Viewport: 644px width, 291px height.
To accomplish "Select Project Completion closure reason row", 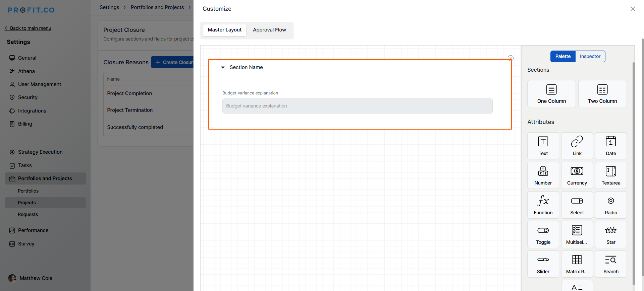I will coord(149,93).
